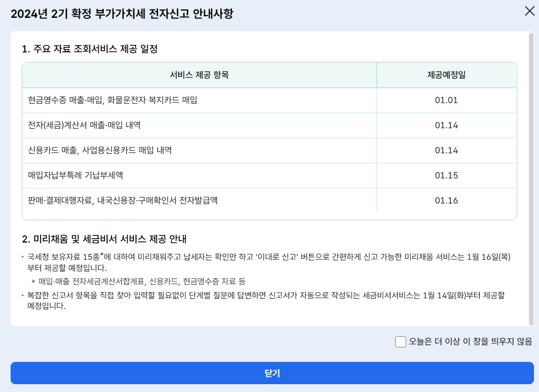Screen dimensions: 539x392
Task: Click the vertical scrollbar of the notice panel
Action: click(531, 178)
